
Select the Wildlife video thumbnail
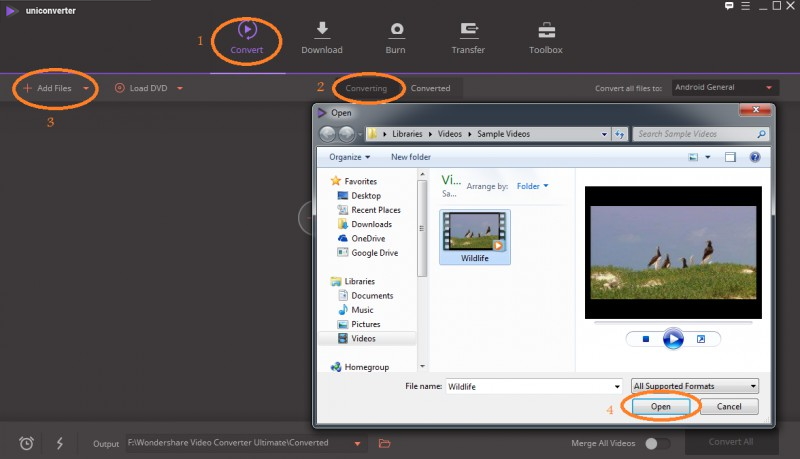(475, 237)
